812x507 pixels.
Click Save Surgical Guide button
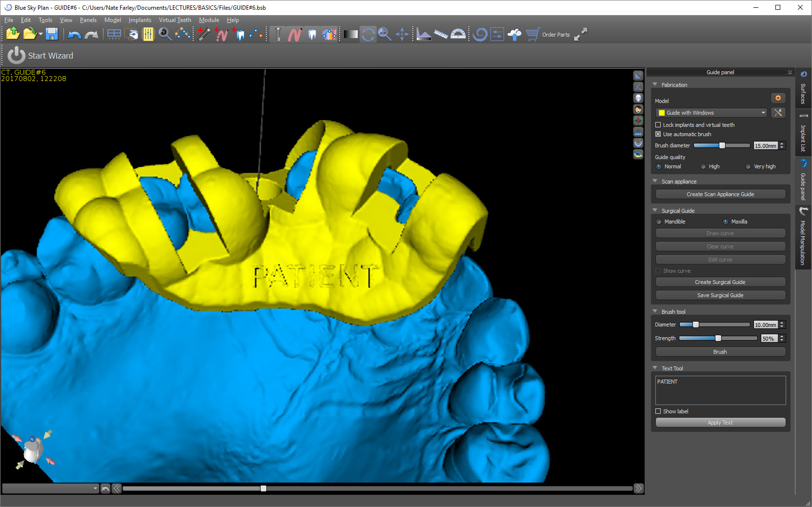coord(720,295)
